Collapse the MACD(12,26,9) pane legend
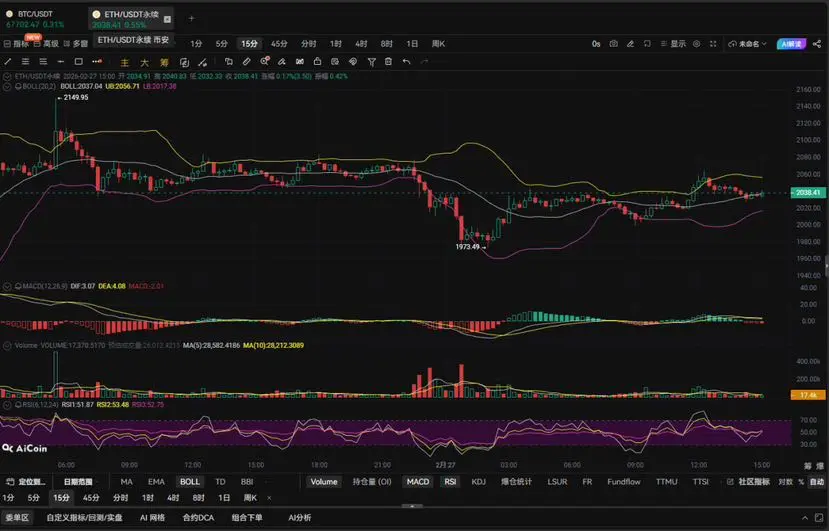The image size is (829, 531). pos(7,286)
